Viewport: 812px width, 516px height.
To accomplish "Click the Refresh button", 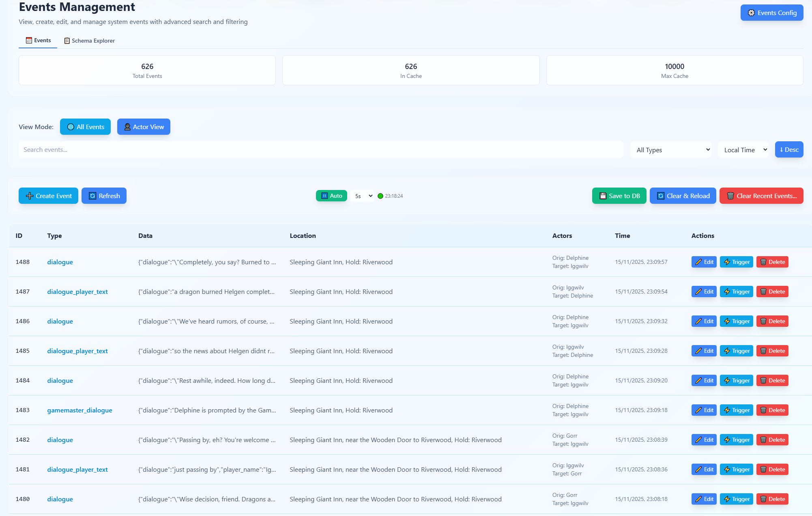I will [104, 196].
